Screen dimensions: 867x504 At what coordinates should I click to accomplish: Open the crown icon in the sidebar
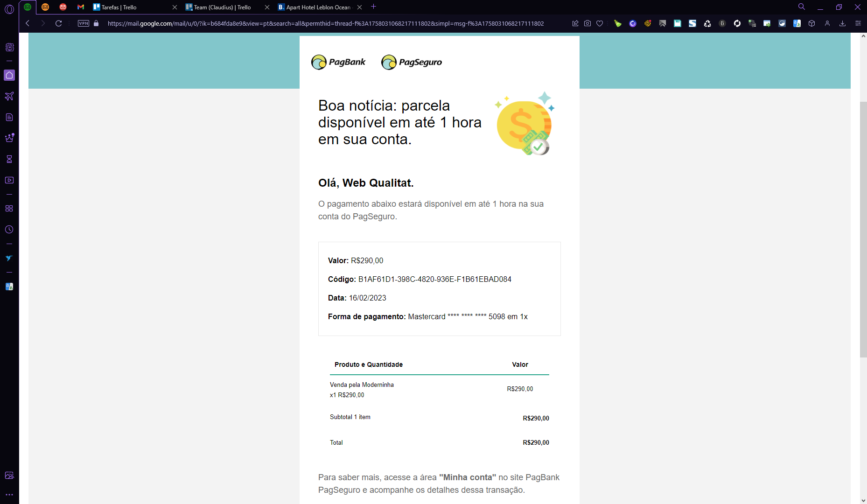pos(9,138)
